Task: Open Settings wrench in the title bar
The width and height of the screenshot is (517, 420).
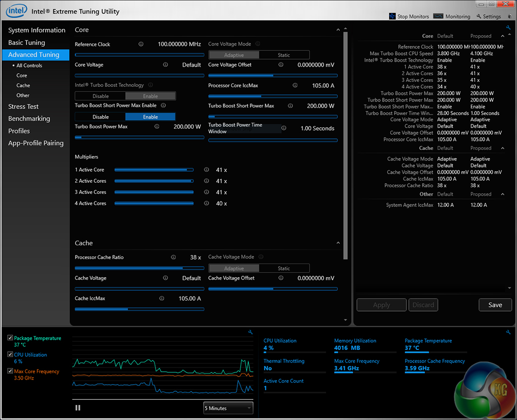Action: click(x=479, y=16)
